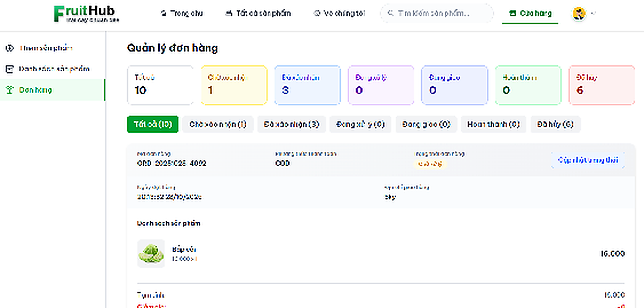This screenshot has height=308, width=644.
Task: Click the Cập nhật trạng thái button
Action: [x=588, y=160]
